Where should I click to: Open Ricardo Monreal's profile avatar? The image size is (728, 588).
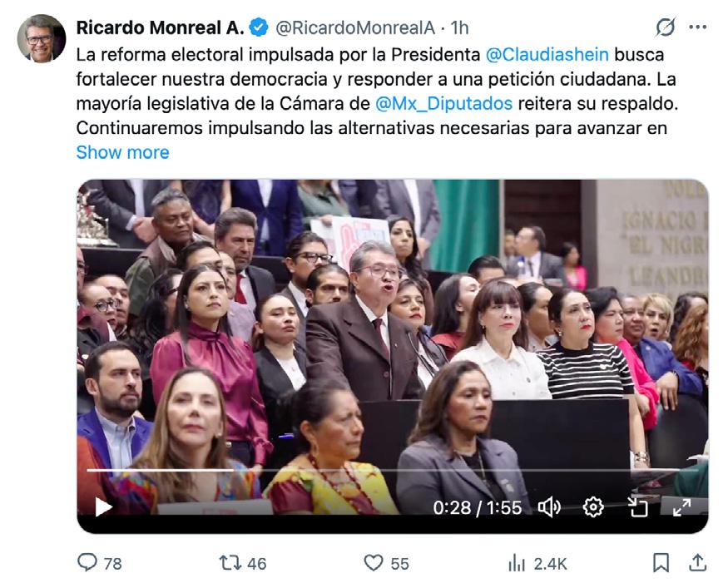(42, 38)
